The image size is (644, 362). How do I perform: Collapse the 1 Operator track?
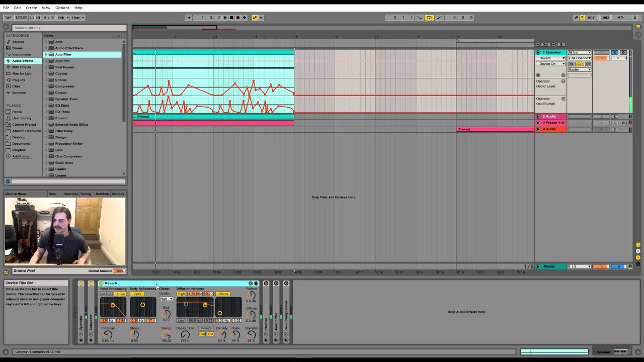538,52
